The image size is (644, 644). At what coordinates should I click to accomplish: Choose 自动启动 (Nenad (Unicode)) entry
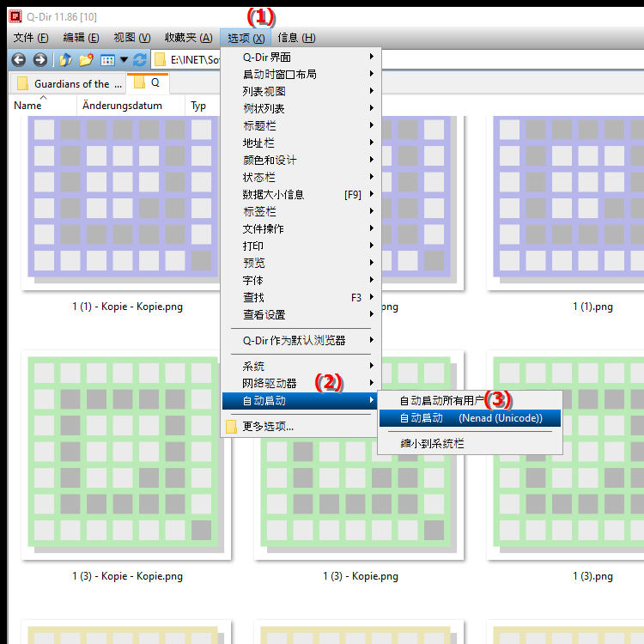point(470,418)
